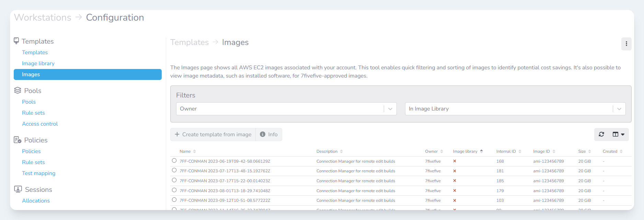Select radio for 7FF-CONMAN 2023-07-17T15-22 image
The image size is (644, 220).
pos(174,180)
